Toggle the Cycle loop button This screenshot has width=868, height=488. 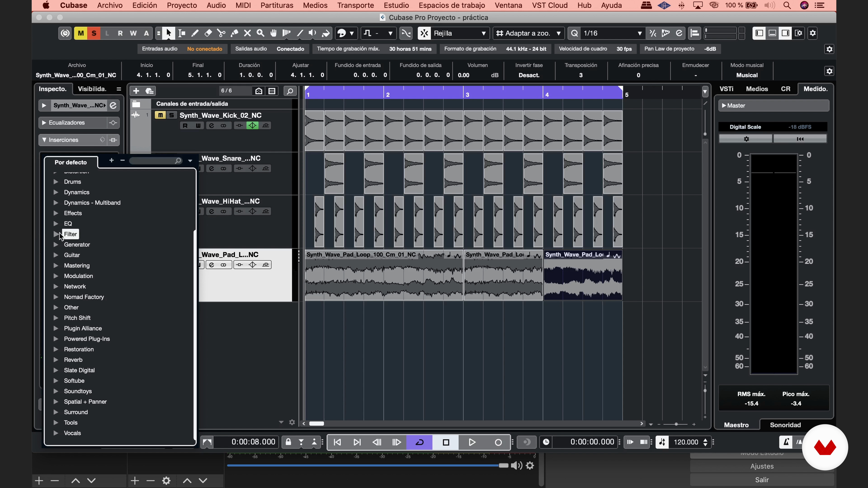point(420,442)
